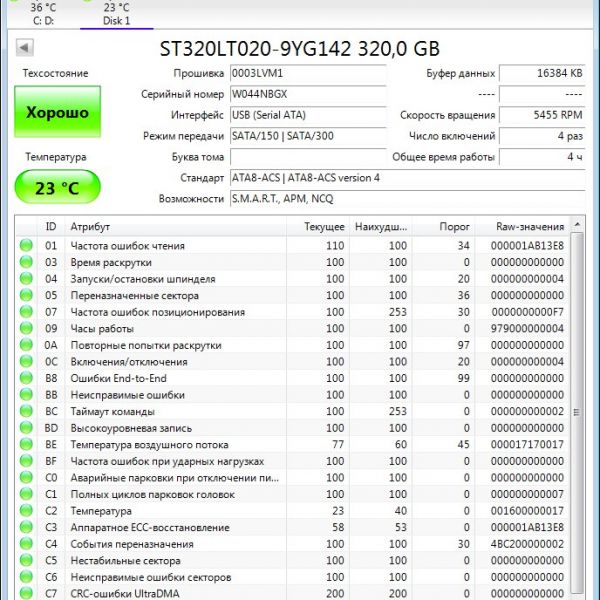Click status icon for Неисправимые ошибки секторов

coord(26,577)
